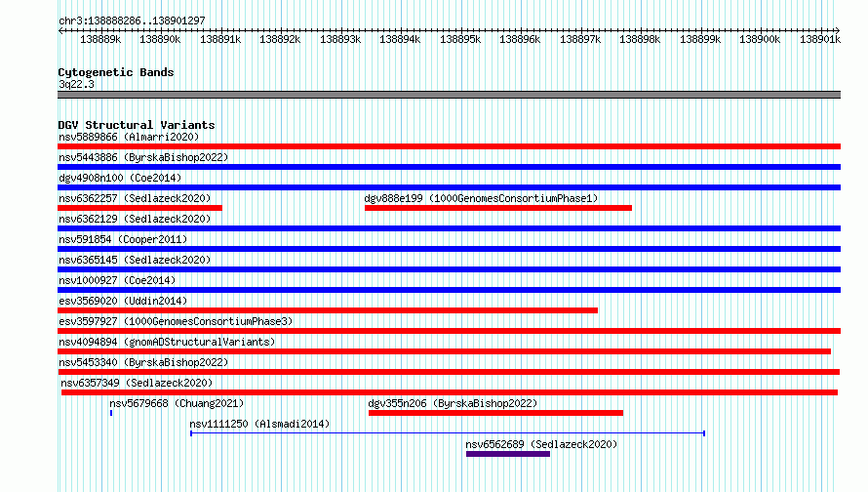The width and height of the screenshot is (868, 492).
Task: Click the 138895k ruler label
Action: coord(460,39)
